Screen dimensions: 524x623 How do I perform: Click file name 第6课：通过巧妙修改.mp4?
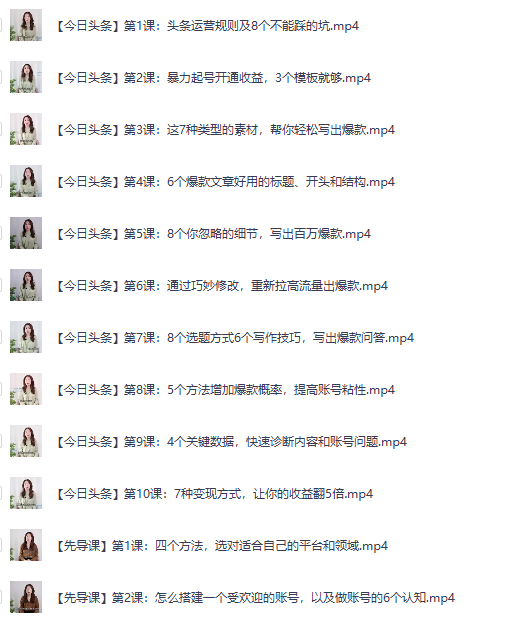coord(221,286)
